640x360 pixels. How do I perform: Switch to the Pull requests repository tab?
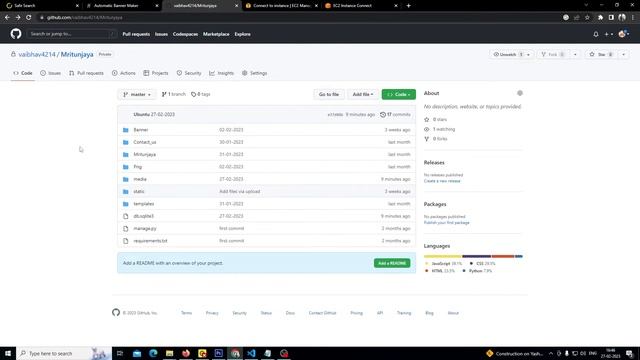pos(86,73)
